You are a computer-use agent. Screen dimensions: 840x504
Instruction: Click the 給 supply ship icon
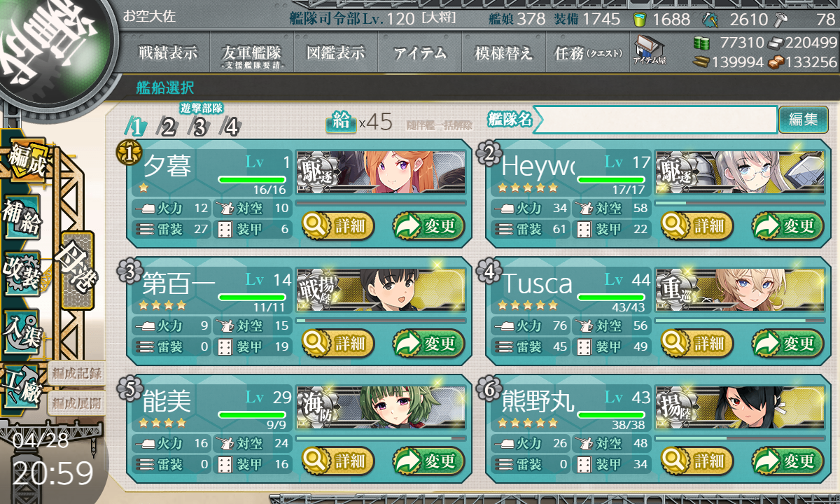(x=342, y=121)
